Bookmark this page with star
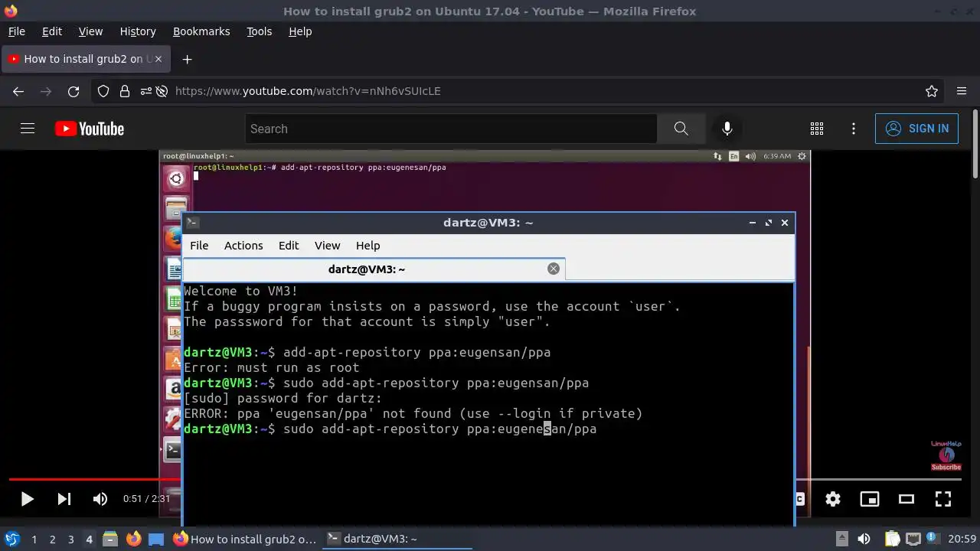Image resolution: width=980 pixels, height=551 pixels. (932, 91)
